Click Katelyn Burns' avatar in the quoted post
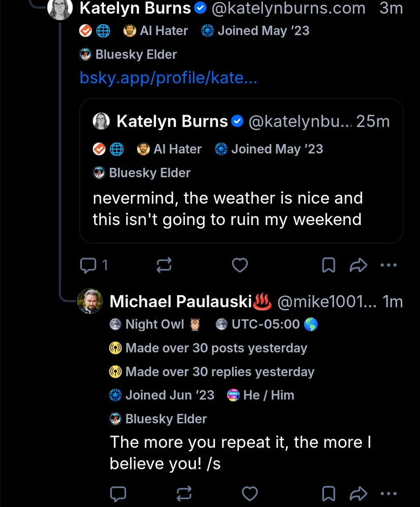 pyautogui.click(x=101, y=121)
